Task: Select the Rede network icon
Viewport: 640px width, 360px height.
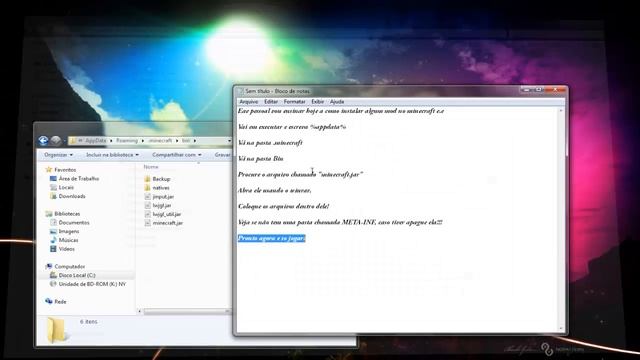Action: coord(49,301)
